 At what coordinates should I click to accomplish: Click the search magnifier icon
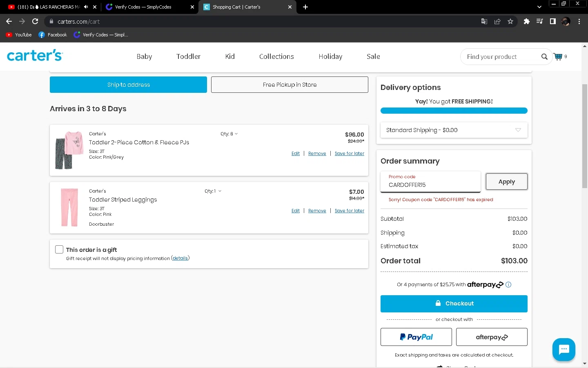click(x=544, y=57)
